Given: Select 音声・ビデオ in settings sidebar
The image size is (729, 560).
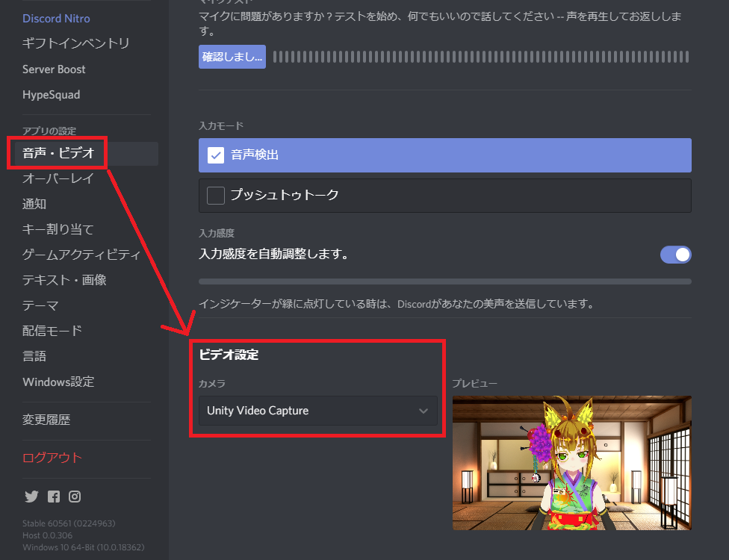Looking at the screenshot, I should click(x=58, y=154).
